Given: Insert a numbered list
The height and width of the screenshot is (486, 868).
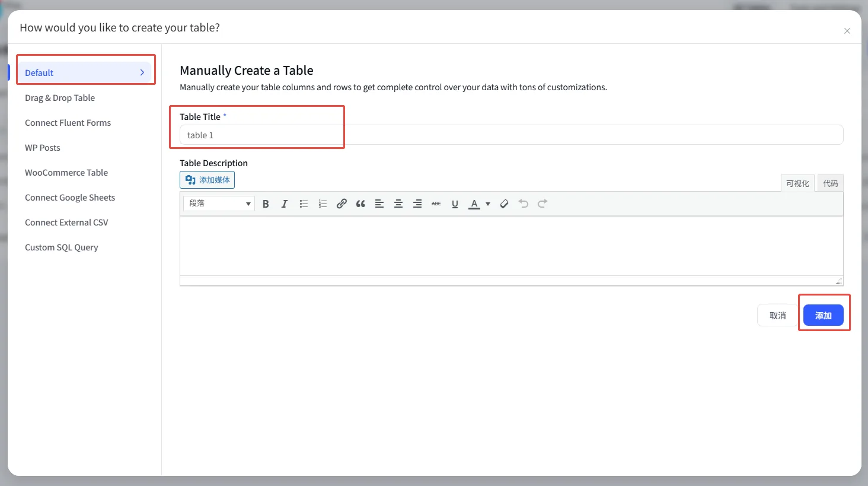Looking at the screenshot, I should (323, 204).
